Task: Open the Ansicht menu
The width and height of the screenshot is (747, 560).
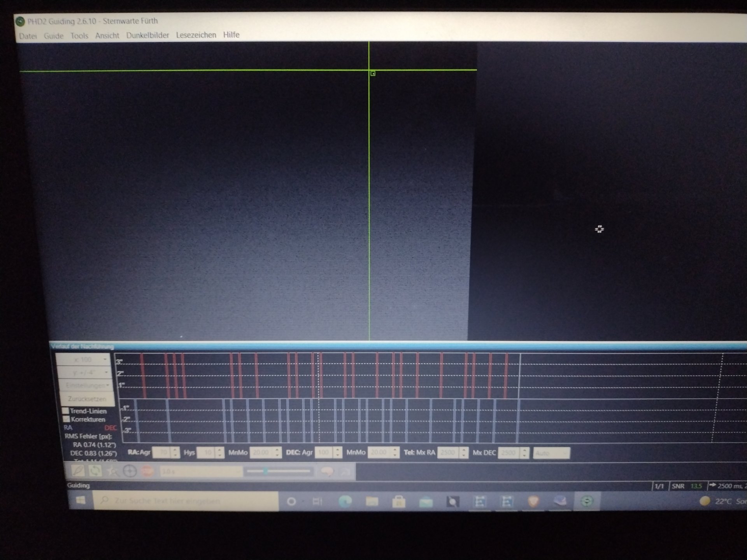Action: (x=107, y=35)
